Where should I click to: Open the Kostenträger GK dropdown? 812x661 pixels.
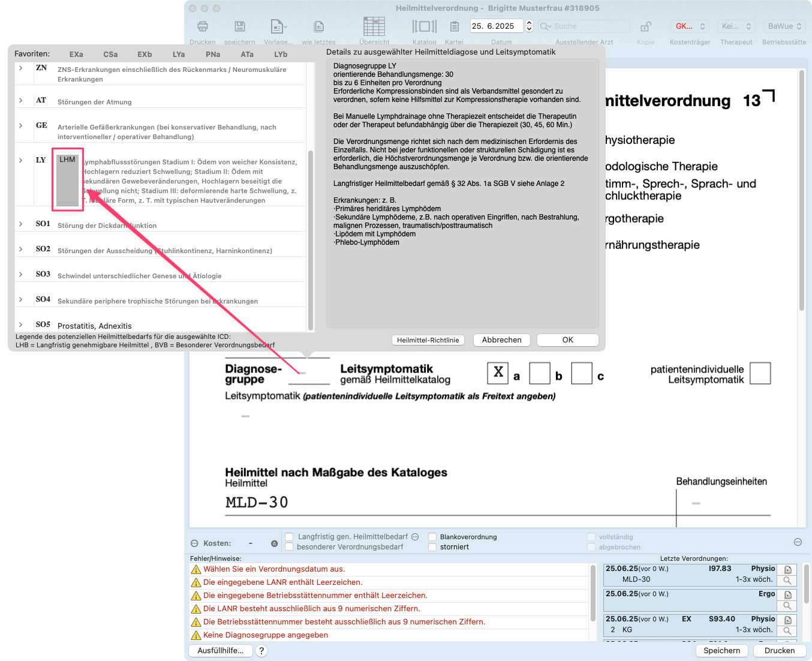pyautogui.click(x=690, y=26)
